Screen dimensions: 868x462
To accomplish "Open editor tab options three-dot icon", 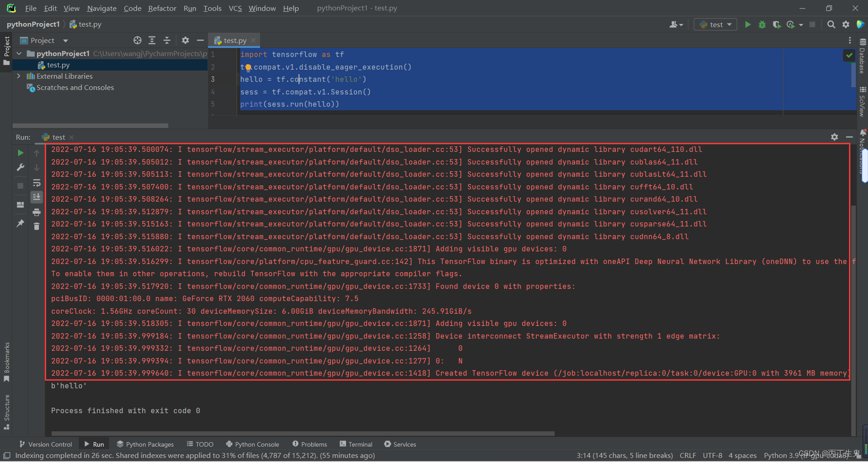I will click(850, 40).
